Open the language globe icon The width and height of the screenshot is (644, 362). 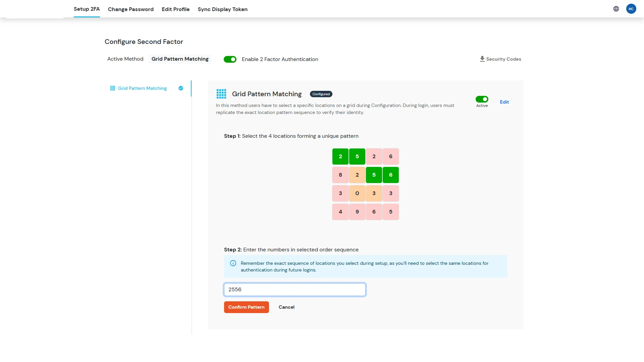click(616, 9)
